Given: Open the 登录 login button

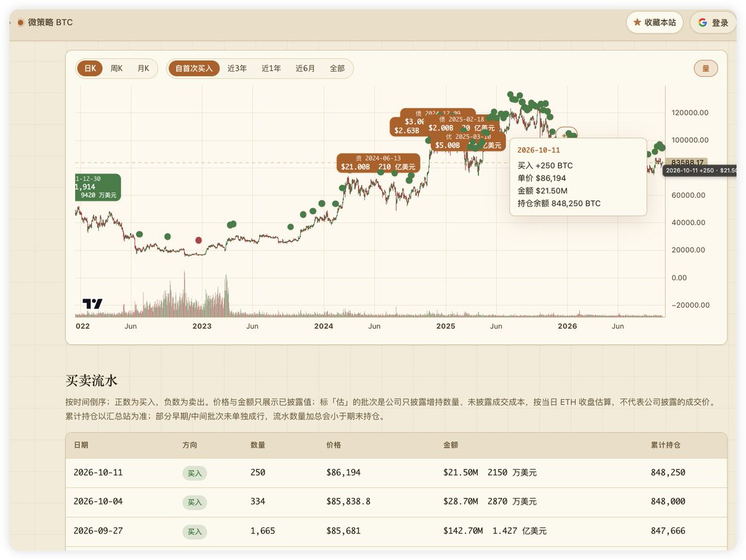Looking at the screenshot, I should (713, 22).
